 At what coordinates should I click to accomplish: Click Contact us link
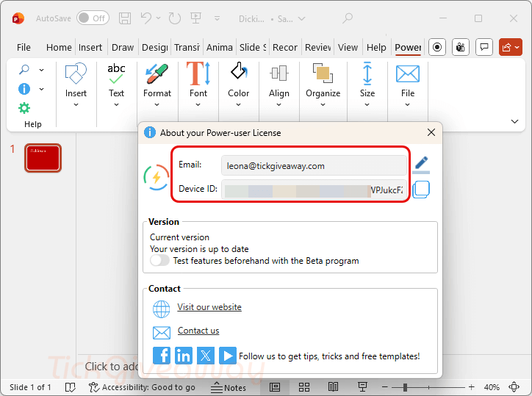(x=198, y=331)
